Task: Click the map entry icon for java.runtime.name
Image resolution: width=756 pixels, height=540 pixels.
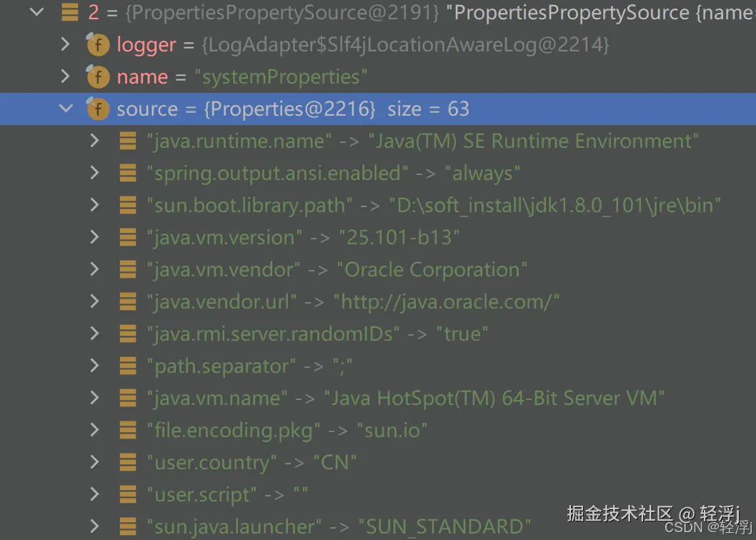Action: (128, 141)
